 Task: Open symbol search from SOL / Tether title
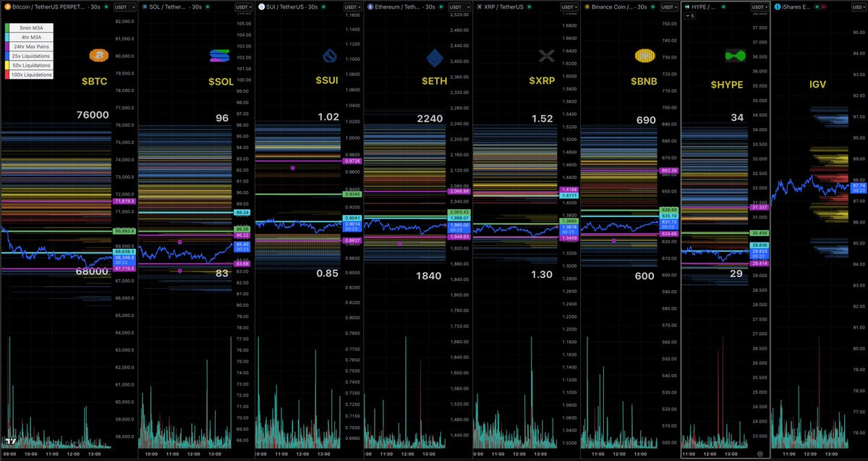(x=166, y=7)
